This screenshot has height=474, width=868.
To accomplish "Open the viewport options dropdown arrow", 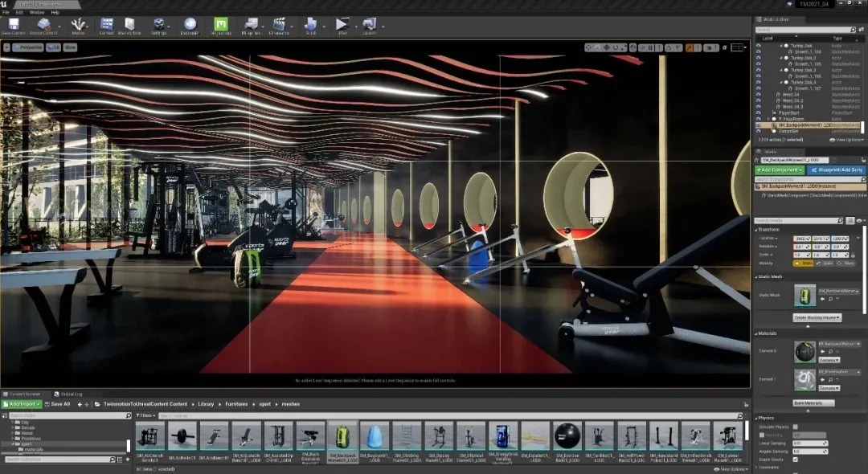I will [x=6, y=47].
